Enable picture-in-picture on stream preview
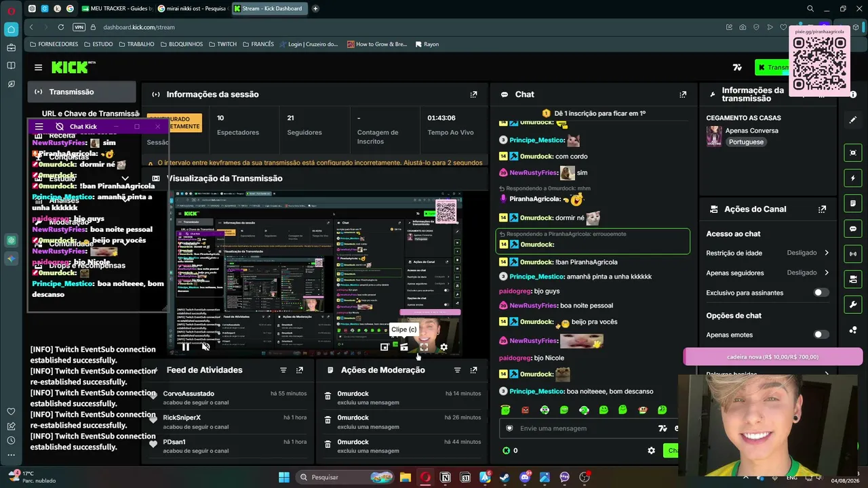Image resolution: width=868 pixels, height=488 pixels. pyautogui.click(x=384, y=347)
